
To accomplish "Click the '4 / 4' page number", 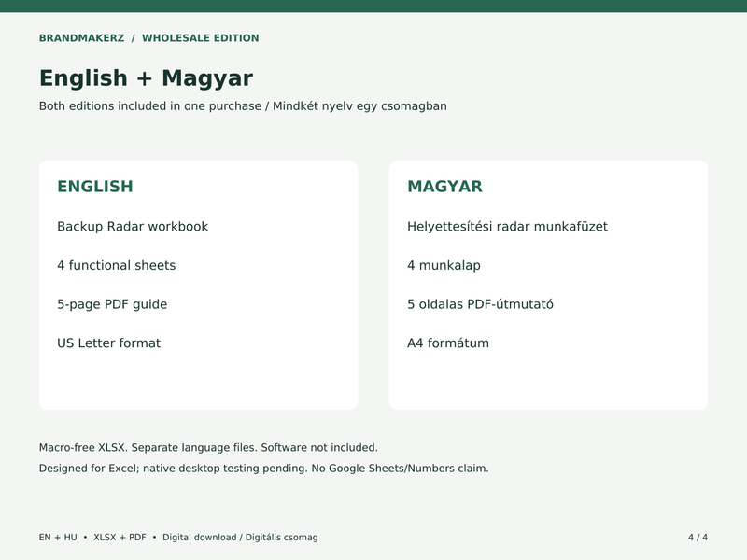I will [698, 538].
